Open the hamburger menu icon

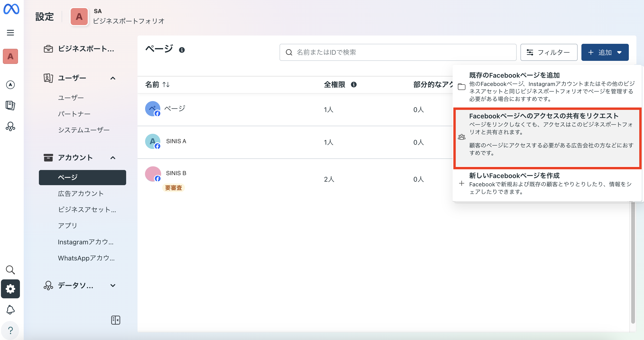tap(10, 33)
